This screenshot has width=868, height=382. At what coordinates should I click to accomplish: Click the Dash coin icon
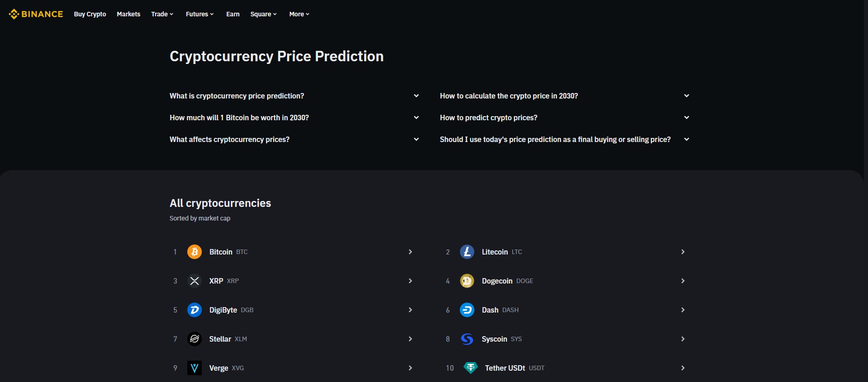tap(468, 310)
